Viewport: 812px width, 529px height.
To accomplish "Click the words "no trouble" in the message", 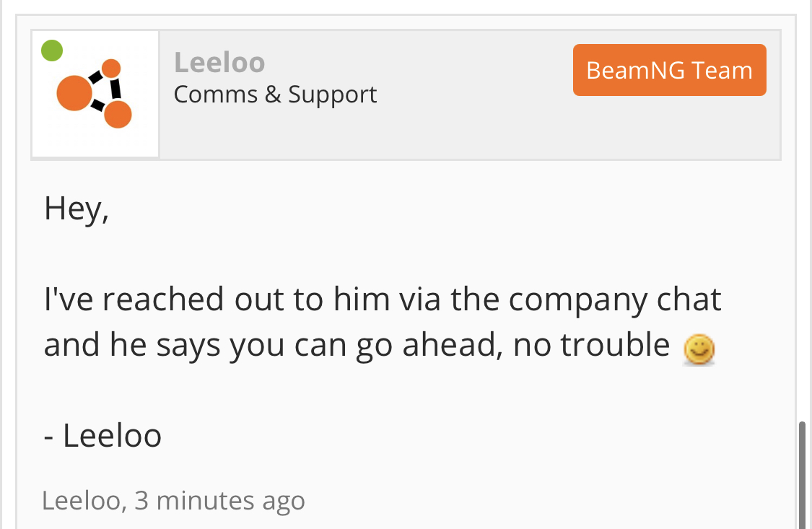I will 592,345.
